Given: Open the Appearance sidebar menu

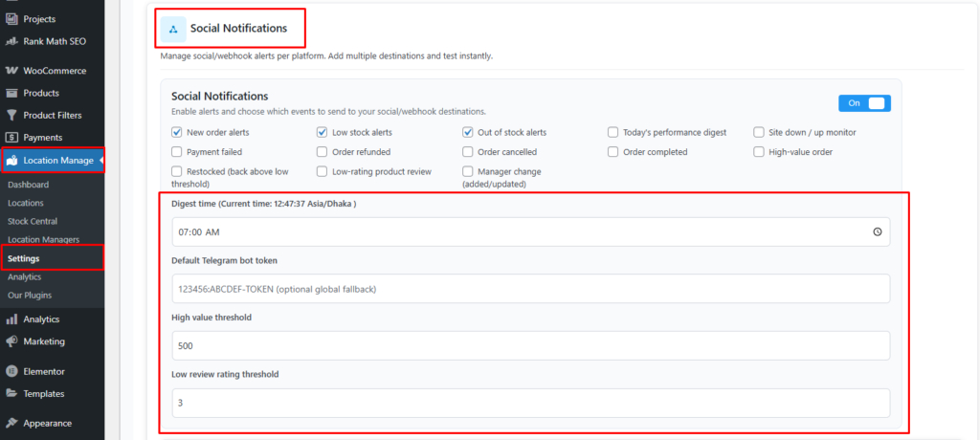Looking at the screenshot, I should (50, 423).
